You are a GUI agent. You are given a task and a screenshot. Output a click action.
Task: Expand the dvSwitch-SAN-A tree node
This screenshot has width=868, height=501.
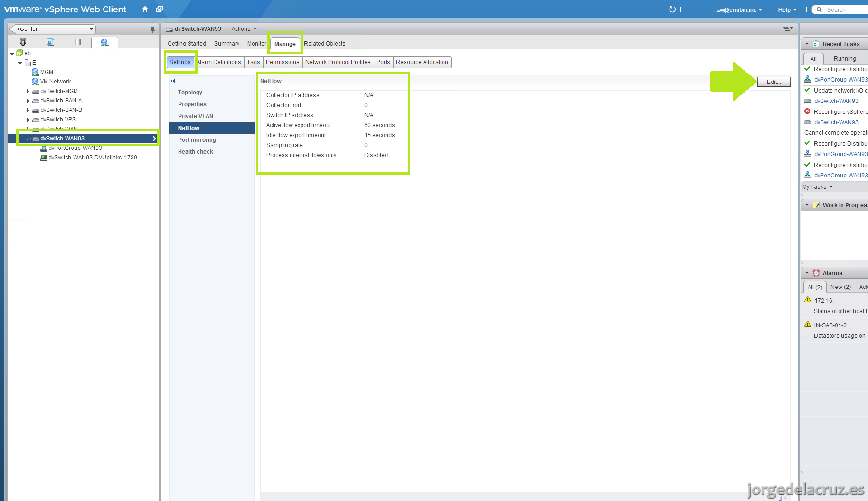(x=28, y=101)
